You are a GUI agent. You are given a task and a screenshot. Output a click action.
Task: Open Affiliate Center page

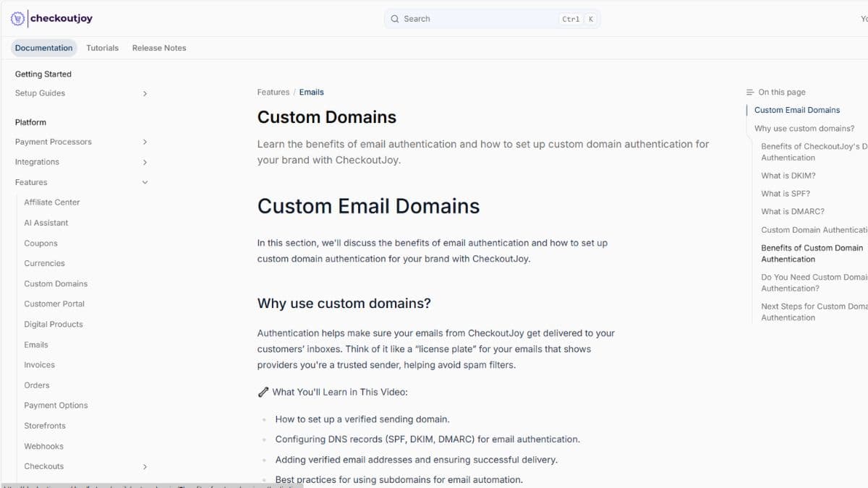(52, 202)
